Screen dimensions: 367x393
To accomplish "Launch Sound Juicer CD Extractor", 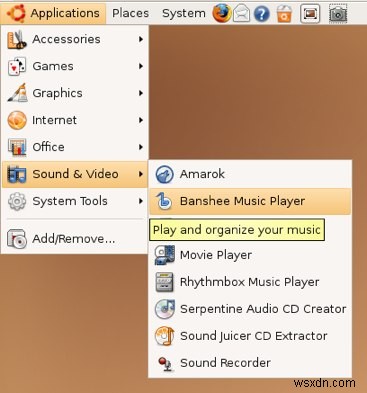I will click(x=250, y=336).
